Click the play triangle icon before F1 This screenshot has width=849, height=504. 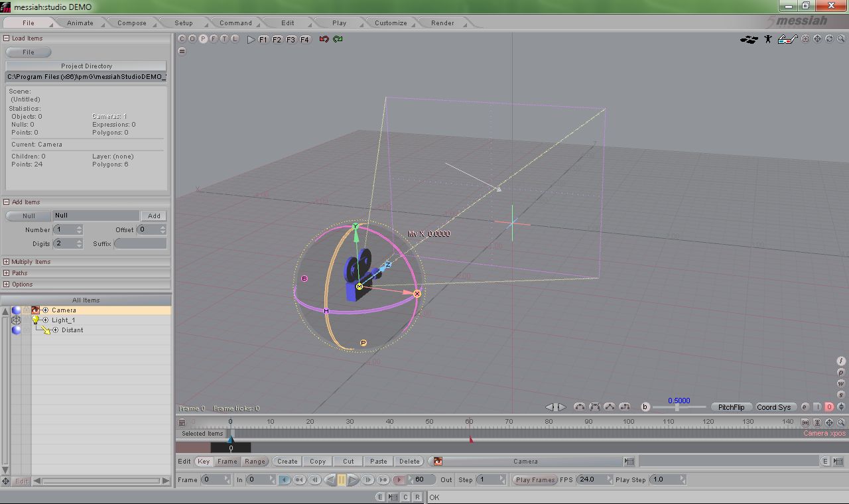pyautogui.click(x=251, y=40)
